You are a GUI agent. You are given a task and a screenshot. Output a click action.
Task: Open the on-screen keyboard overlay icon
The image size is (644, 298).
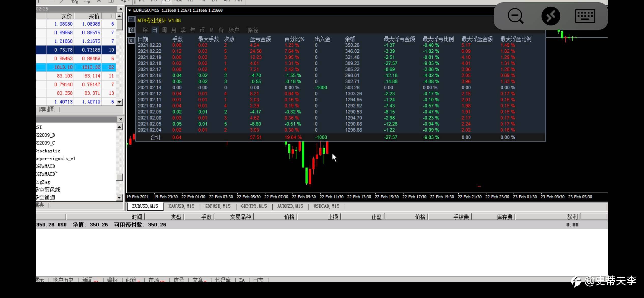point(585,16)
